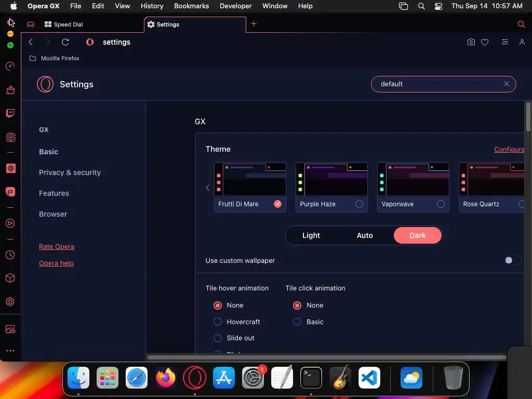Screen dimensions: 532x399
Task: Open GX Control speedometer icon in sidebar
Action: click(10, 66)
